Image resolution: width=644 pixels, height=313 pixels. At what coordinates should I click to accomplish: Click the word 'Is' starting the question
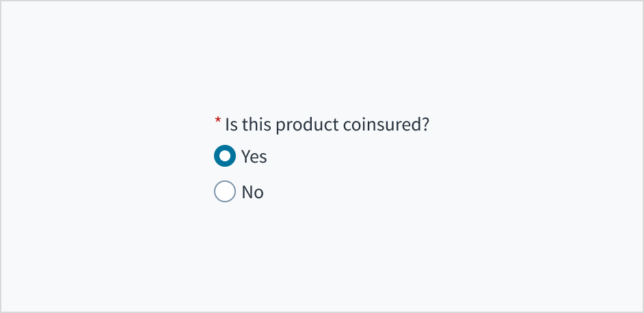[231, 125]
